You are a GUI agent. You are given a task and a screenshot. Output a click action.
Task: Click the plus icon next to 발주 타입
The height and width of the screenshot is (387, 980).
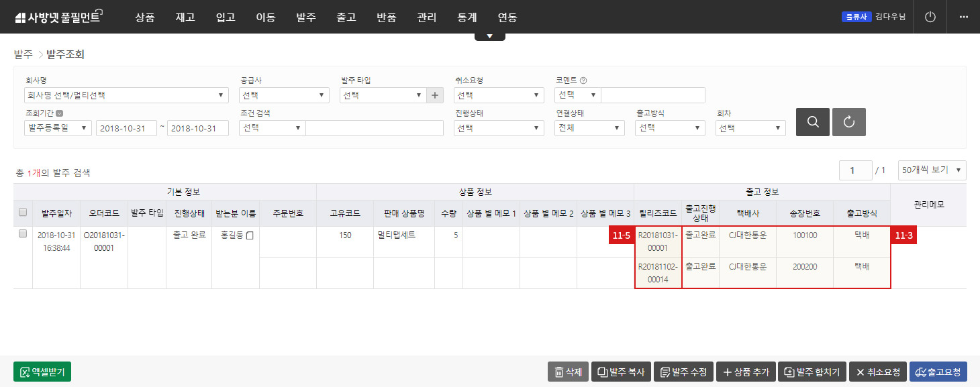click(x=434, y=95)
